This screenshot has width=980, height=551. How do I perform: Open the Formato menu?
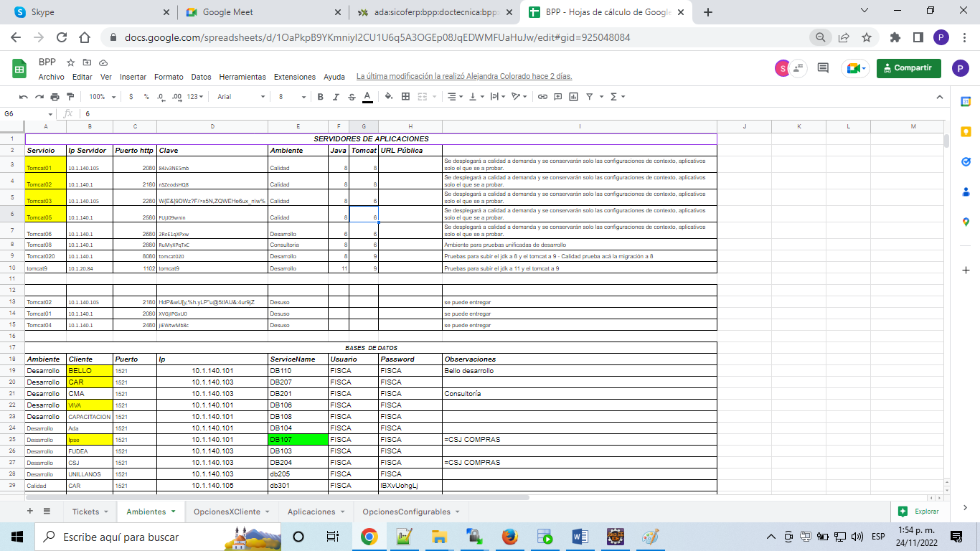click(169, 77)
